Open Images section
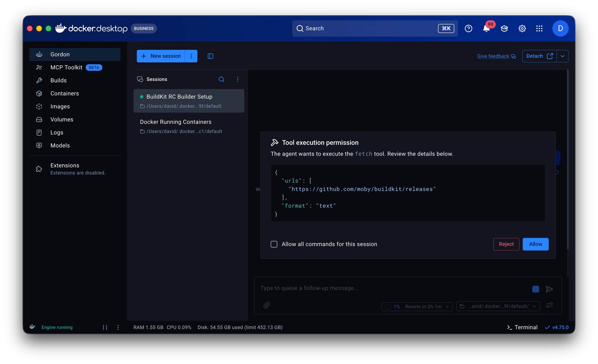598x364 pixels. (75, 107)
